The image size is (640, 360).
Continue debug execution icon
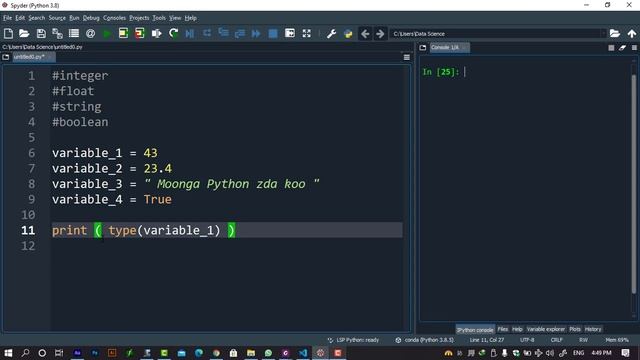pos(256,33)
